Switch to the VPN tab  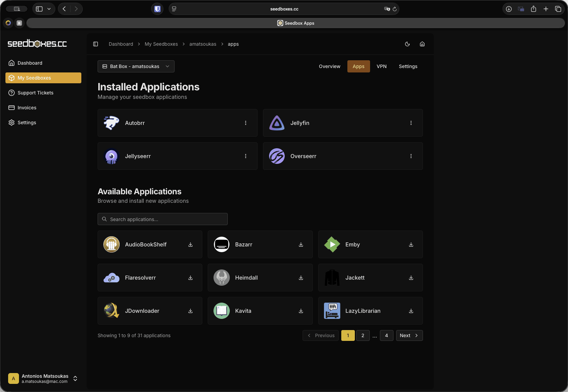382,66
